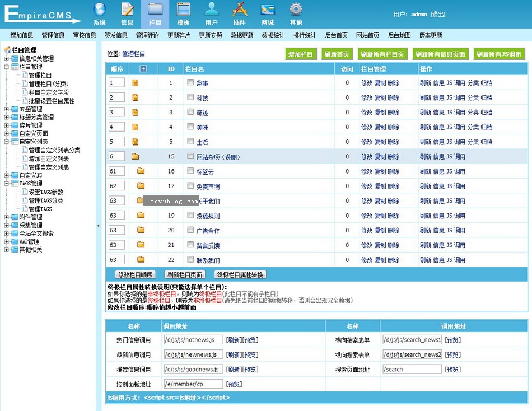Click the folder icon in the 标签云 row

pyautogui.click(x=141, y=171)
